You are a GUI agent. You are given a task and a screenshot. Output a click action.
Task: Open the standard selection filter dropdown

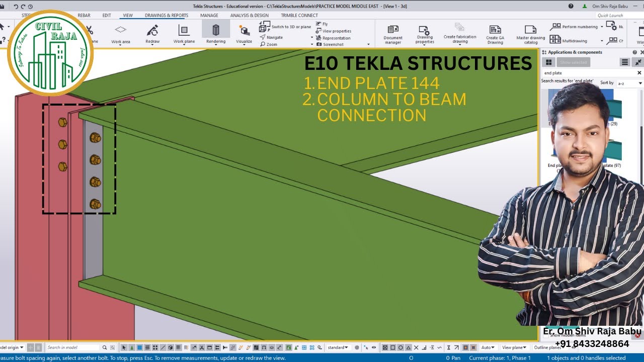[338, 347]
